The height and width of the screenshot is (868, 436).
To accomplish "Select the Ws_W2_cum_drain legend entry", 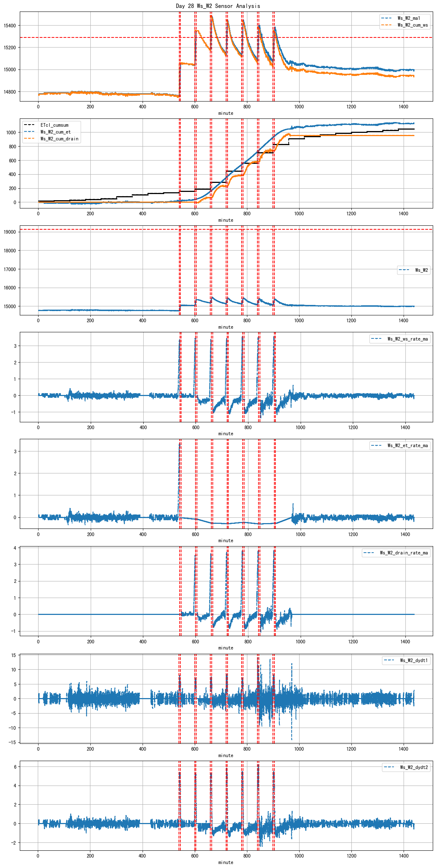I will click(59, 139).
